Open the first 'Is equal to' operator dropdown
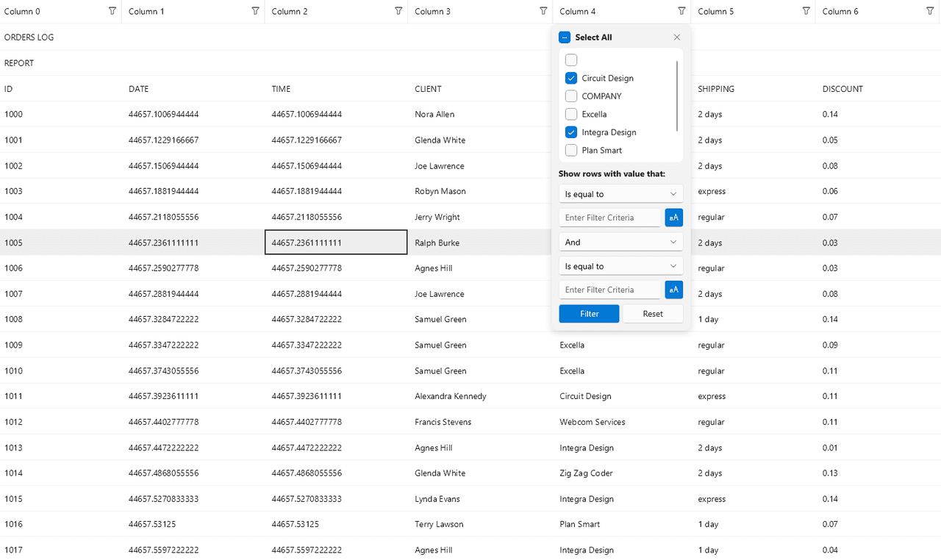Screen dimensions: 941x560 [x=621, y=194]
